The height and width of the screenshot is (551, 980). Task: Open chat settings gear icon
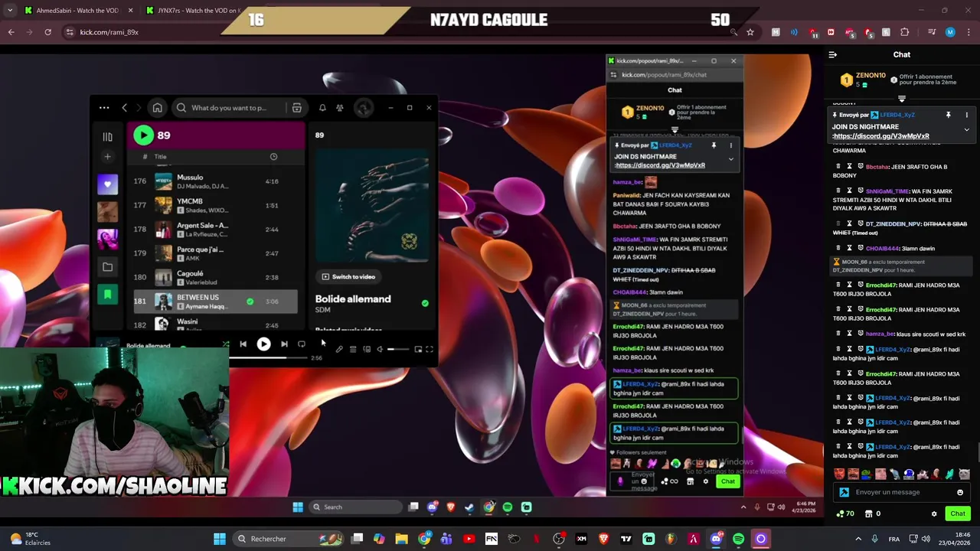934,514
